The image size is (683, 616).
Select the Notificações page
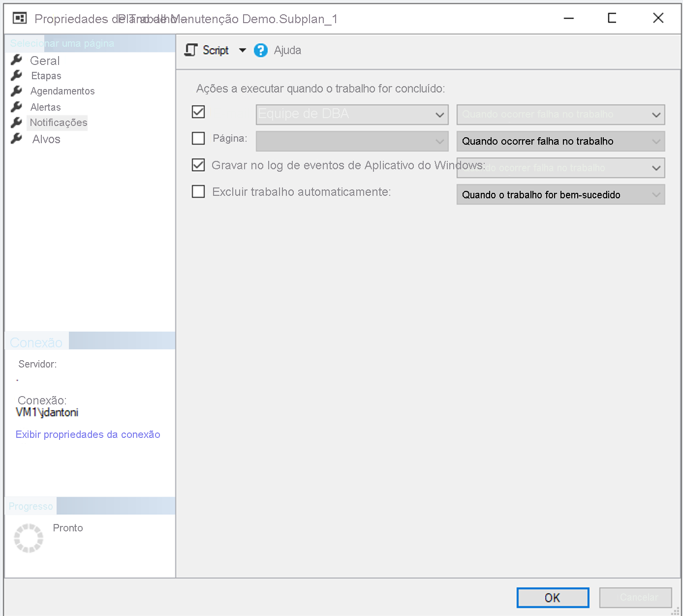point(57,123)
